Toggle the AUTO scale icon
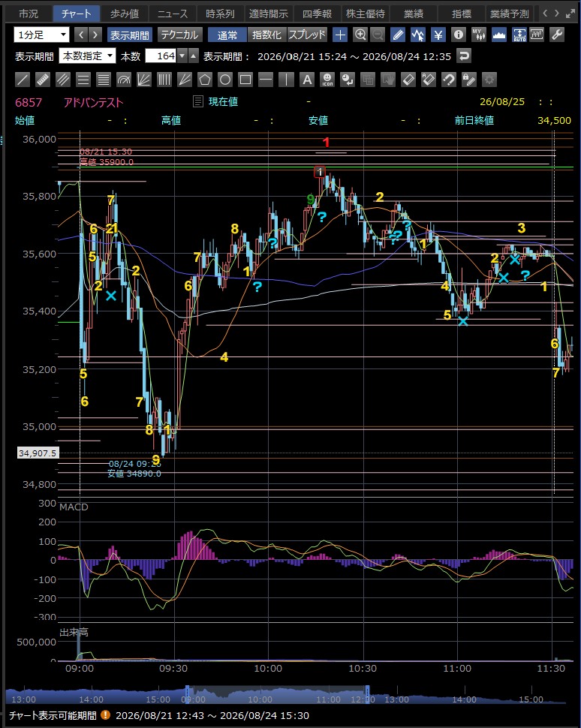 point(519,35)
